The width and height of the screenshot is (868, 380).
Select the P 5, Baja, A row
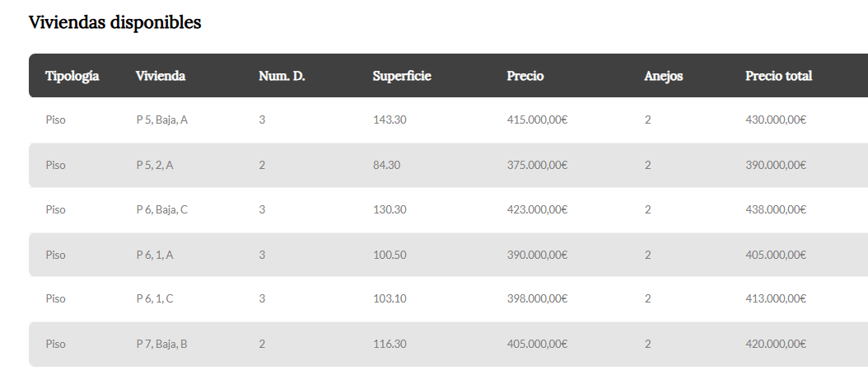click(x=162, y=120)
